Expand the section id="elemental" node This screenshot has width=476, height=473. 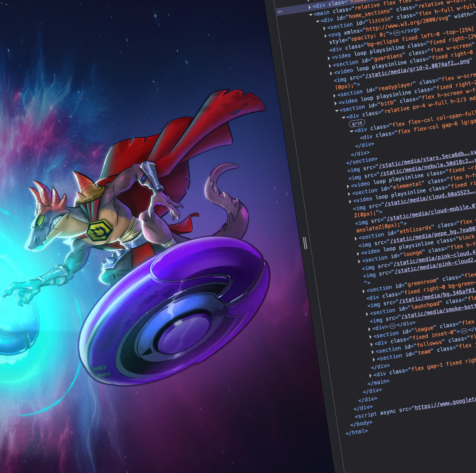tap(349, 194)
